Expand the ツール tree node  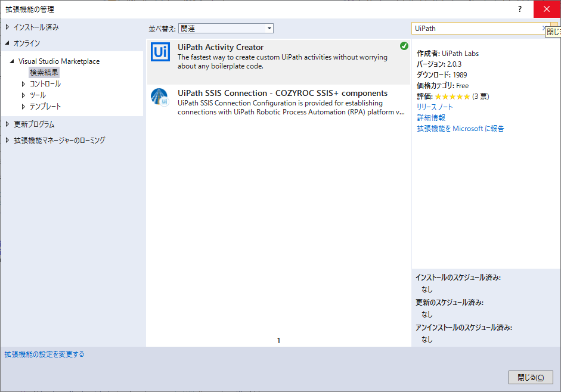tap(23, 95)
